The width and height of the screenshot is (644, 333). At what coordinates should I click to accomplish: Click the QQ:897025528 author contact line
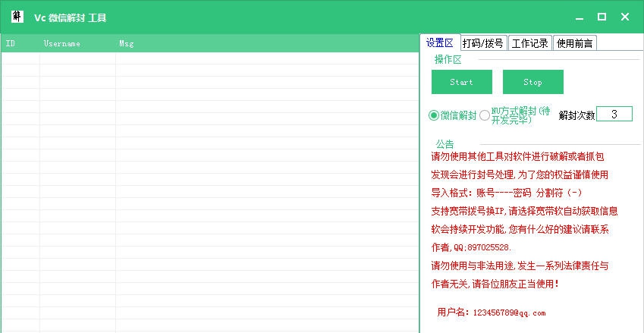(x=471, y=248)
